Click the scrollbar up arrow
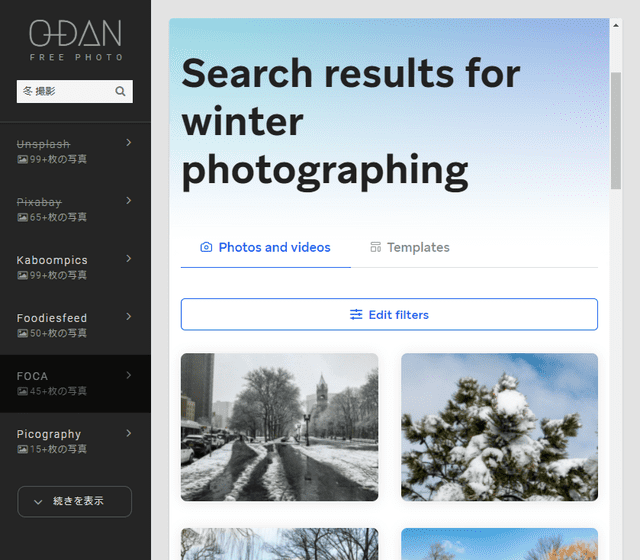Screen dimensions: 640x560 (x=616, y=25)
